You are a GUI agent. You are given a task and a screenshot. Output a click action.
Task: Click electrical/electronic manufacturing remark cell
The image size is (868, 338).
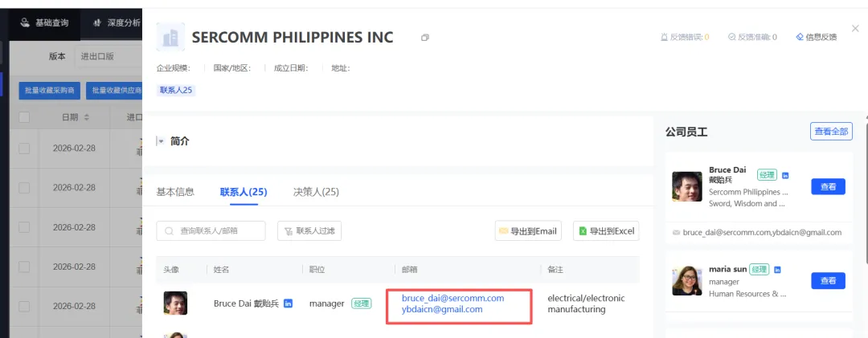tap(586, 303)
